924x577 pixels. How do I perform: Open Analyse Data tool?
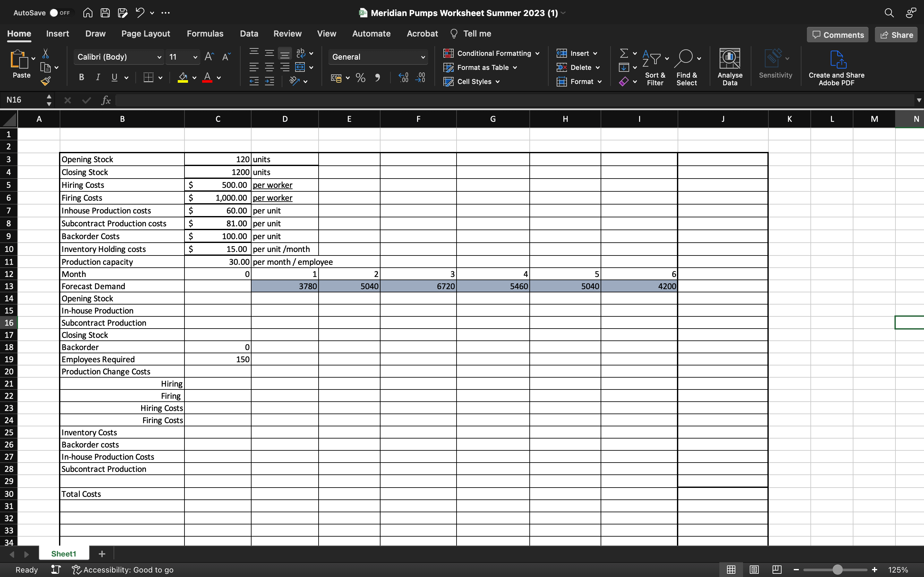(729, 67)
